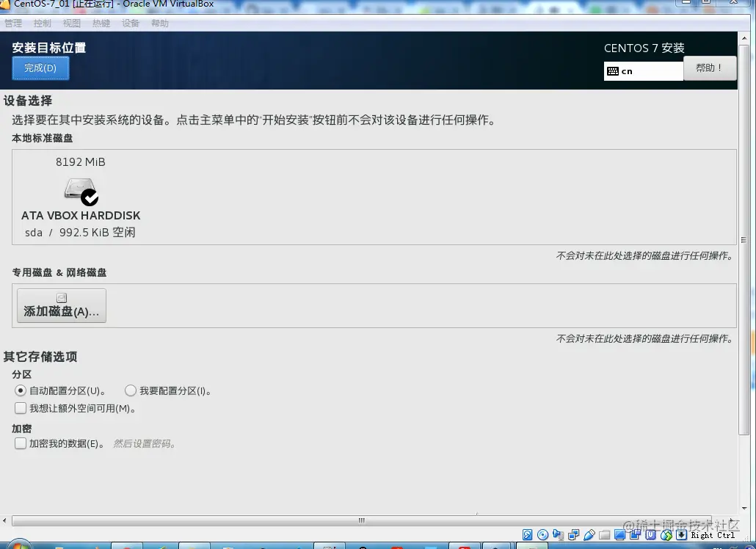Check the 加密我的数据(E) encryption checkbox
The height and width of the screenshot is (549, 756).
coord(21,443)
